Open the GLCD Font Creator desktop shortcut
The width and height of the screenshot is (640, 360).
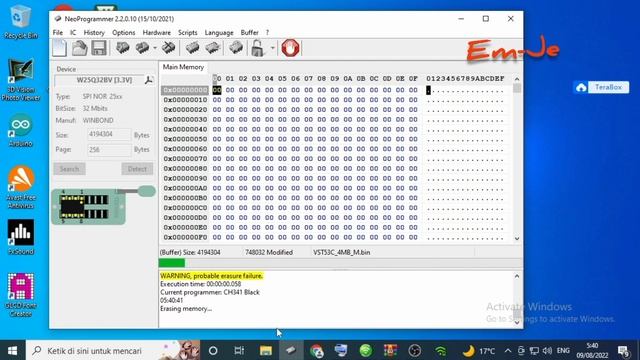coord(20,295)
